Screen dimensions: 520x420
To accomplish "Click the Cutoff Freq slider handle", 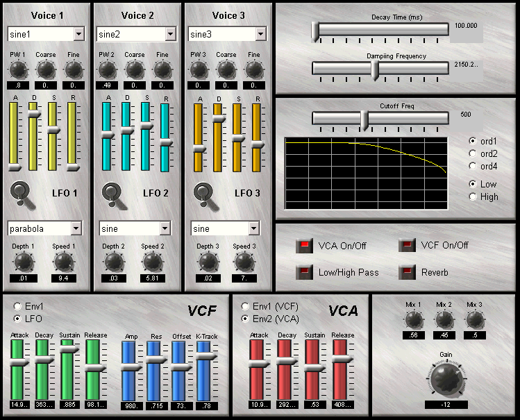I will point(364,121).
